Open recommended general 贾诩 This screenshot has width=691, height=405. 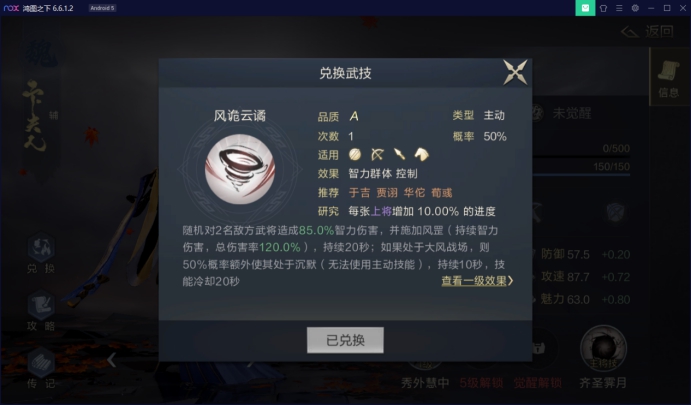tap(387, 193)
